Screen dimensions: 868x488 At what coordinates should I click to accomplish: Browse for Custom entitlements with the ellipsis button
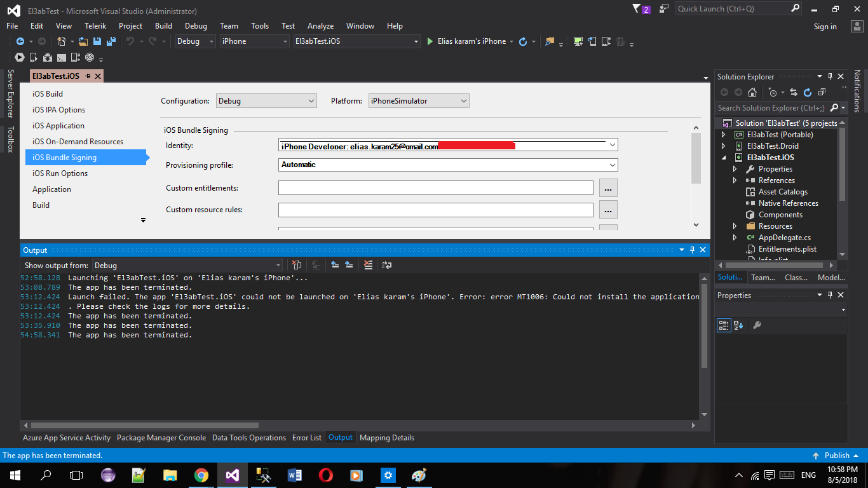coord(608,188)
